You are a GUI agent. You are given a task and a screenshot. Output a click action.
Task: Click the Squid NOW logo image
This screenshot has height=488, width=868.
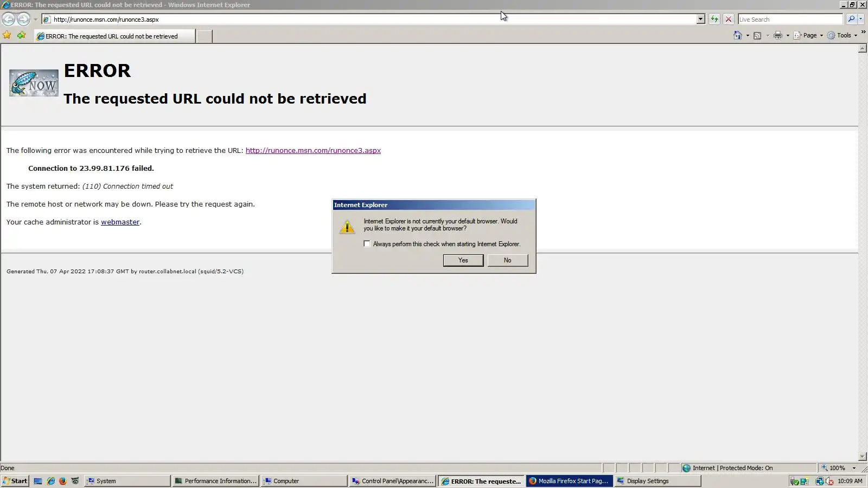[34, 83]
